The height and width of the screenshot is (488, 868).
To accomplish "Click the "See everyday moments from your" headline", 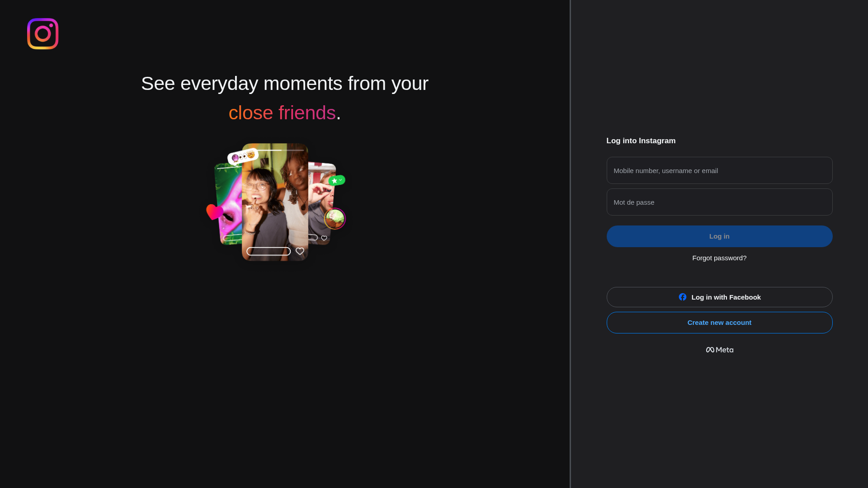I will [x=285, y=84].
